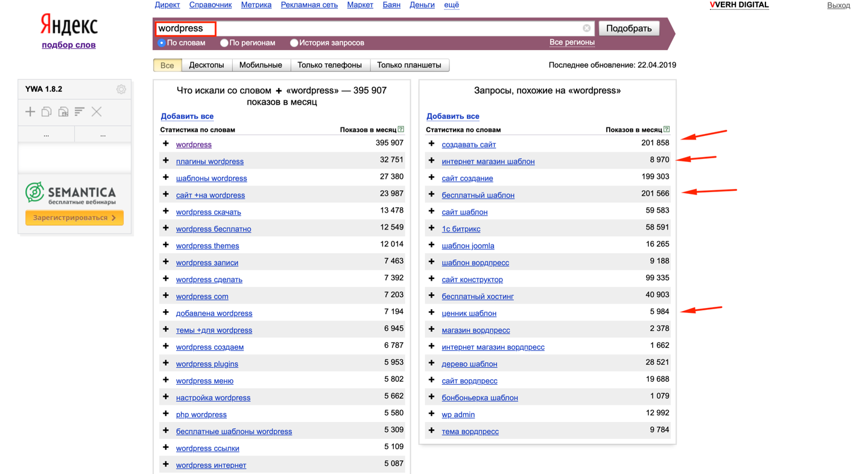Image resolution: width=868 pixels, height=474 pixels.
Task: Click the YWA add phrase plus icon
Action: click(30, 112)
